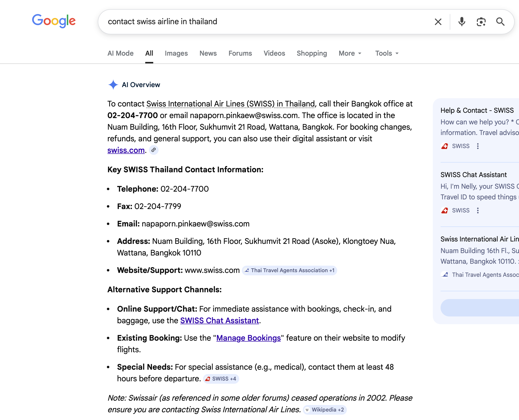This screenshot has height=420, width=519.
Task: Open Google Lens image search icon
Action: [x=481, y=22]
